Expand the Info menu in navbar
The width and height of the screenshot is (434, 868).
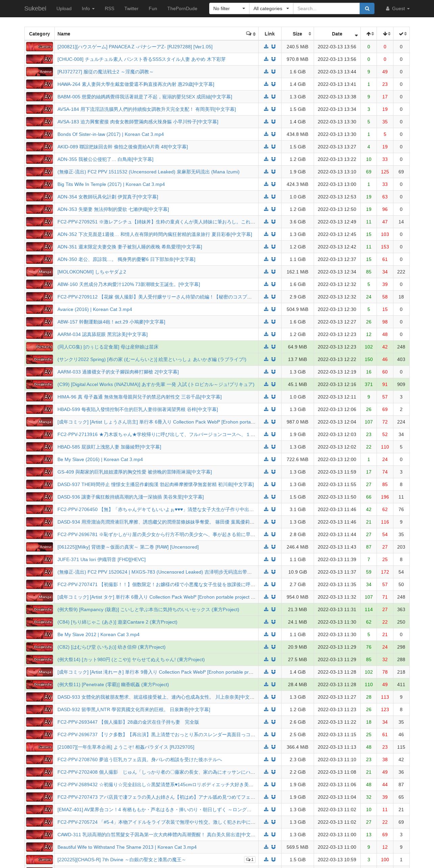[88, 8]
